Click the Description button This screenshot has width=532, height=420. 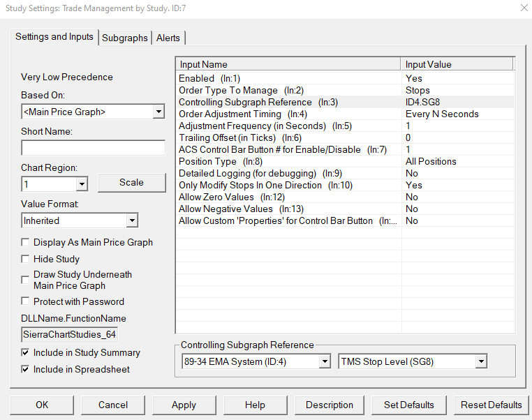[329, 405]
